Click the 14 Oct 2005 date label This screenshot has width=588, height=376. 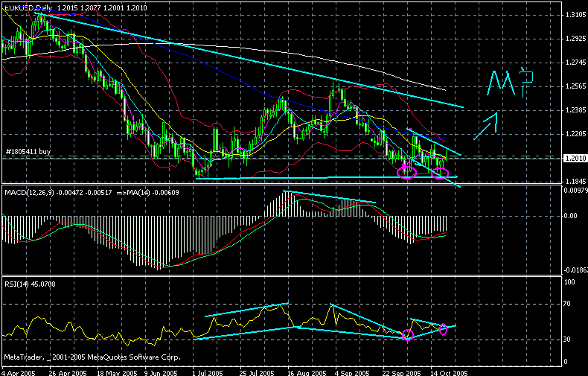point(447,369)
